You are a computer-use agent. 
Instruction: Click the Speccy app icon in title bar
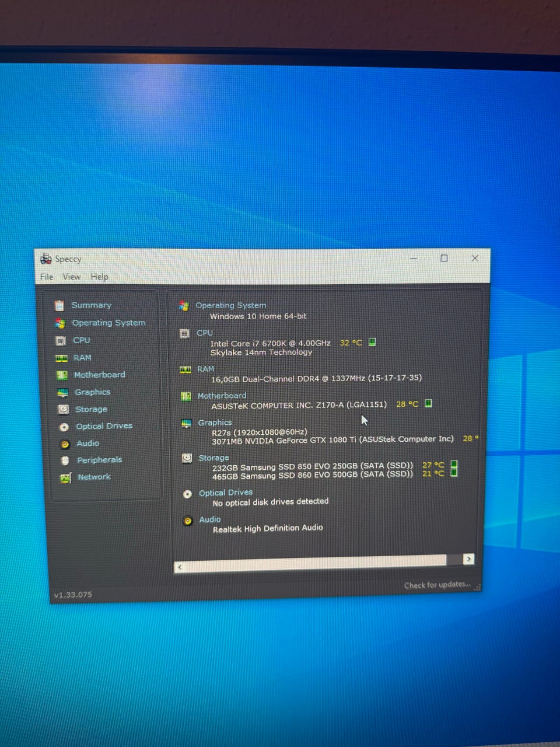pyautogui.click(x=46, y=259)
